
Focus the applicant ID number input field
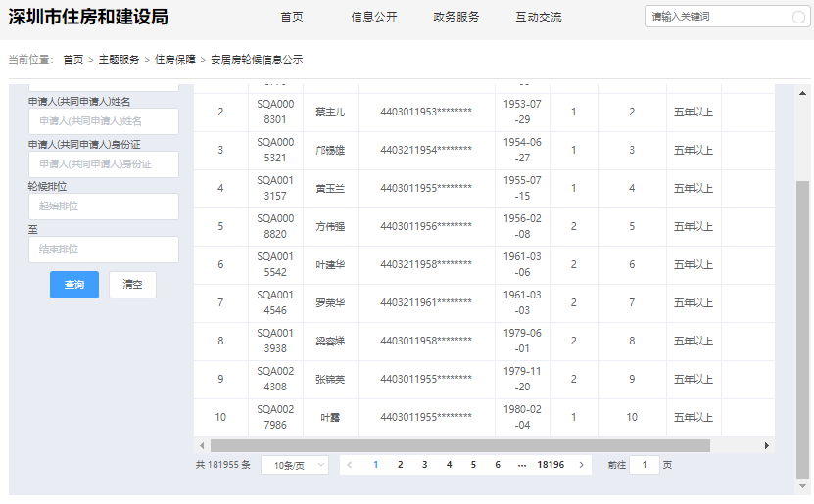pos(104,164)
